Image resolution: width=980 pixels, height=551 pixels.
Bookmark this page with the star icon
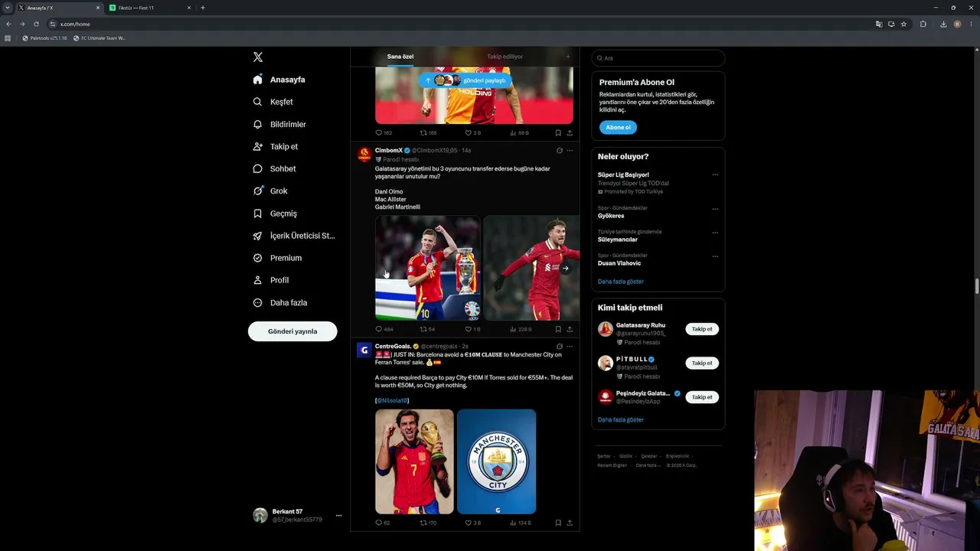[x=903, y=24]
